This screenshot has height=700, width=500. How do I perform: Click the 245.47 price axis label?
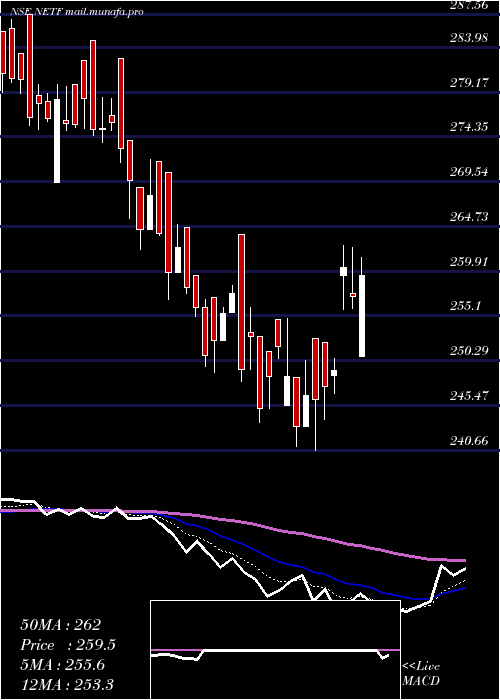point(469,396)
